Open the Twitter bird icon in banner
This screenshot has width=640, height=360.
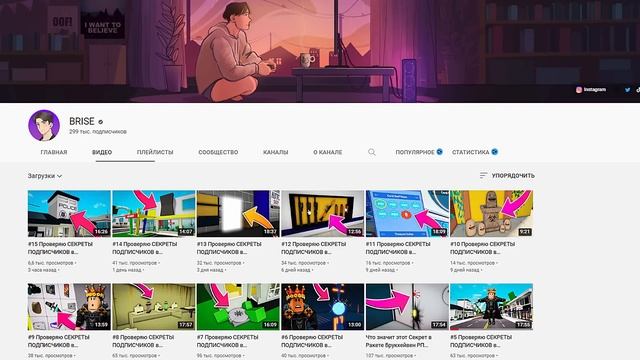click(x=627, y=90)
